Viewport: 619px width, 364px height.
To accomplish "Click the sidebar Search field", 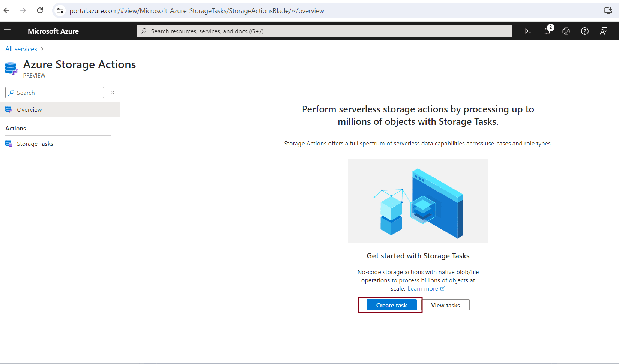I will pos(55,93).
